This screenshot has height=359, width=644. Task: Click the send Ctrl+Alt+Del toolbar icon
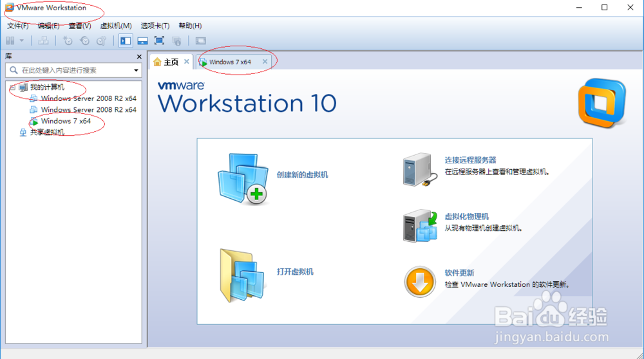click(43, 41)
